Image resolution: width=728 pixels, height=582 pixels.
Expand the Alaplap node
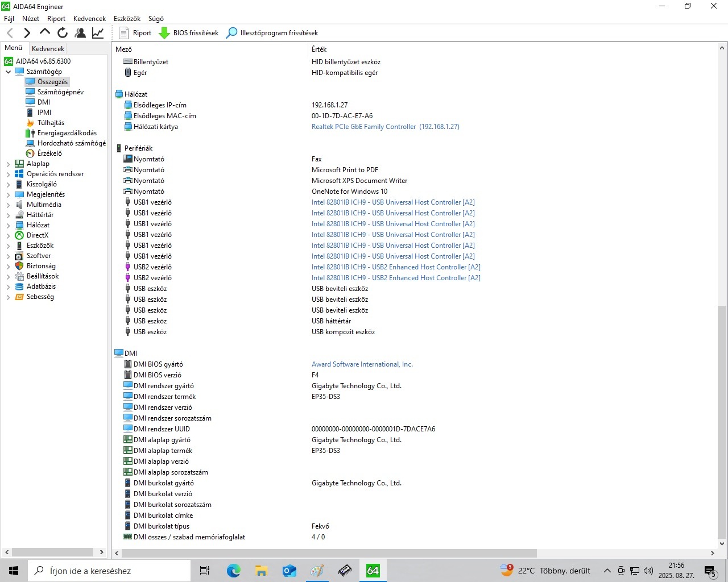coord(8,164)
